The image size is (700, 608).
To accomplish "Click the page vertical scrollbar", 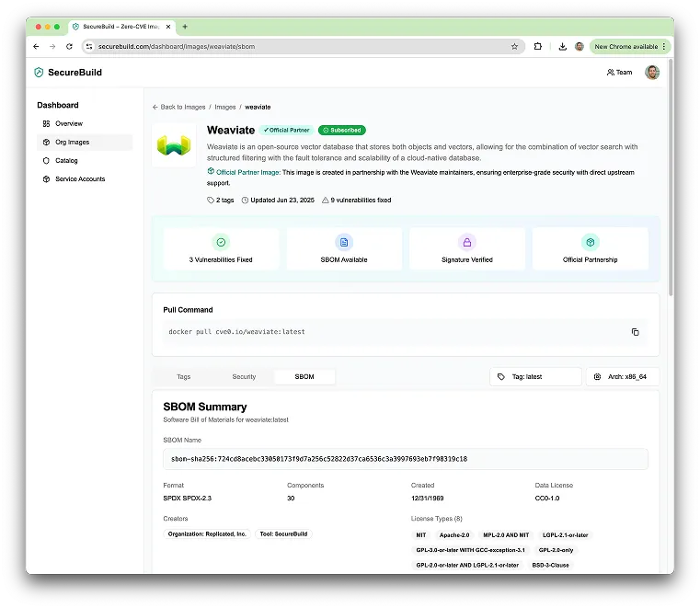I will [x=671, y=178].
